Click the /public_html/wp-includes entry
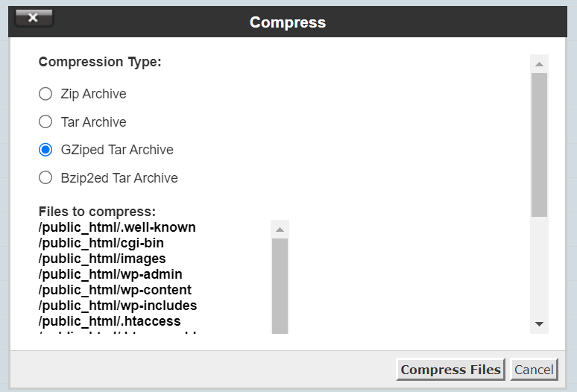577x392 pixels. coord(118,306)
